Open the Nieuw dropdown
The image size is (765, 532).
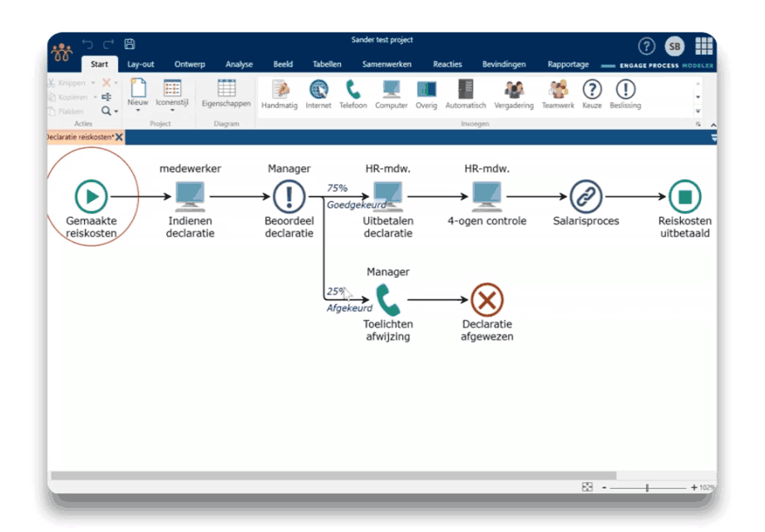tap(138, 109)
